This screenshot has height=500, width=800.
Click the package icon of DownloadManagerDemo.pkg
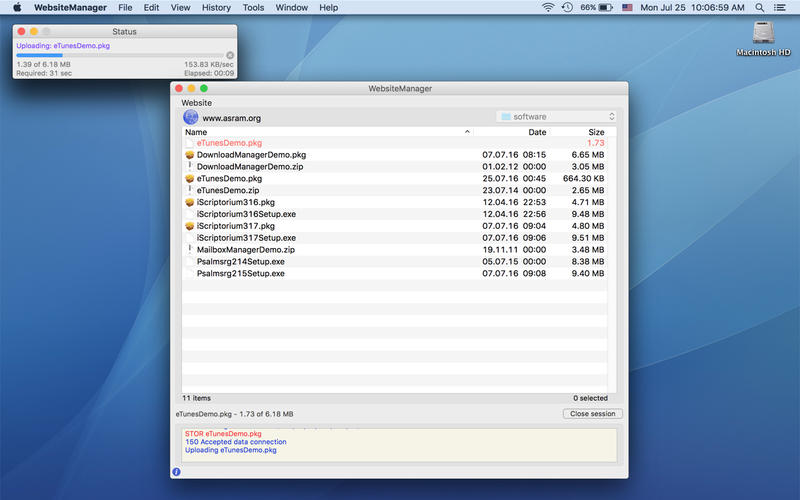(x=190, y=155)
